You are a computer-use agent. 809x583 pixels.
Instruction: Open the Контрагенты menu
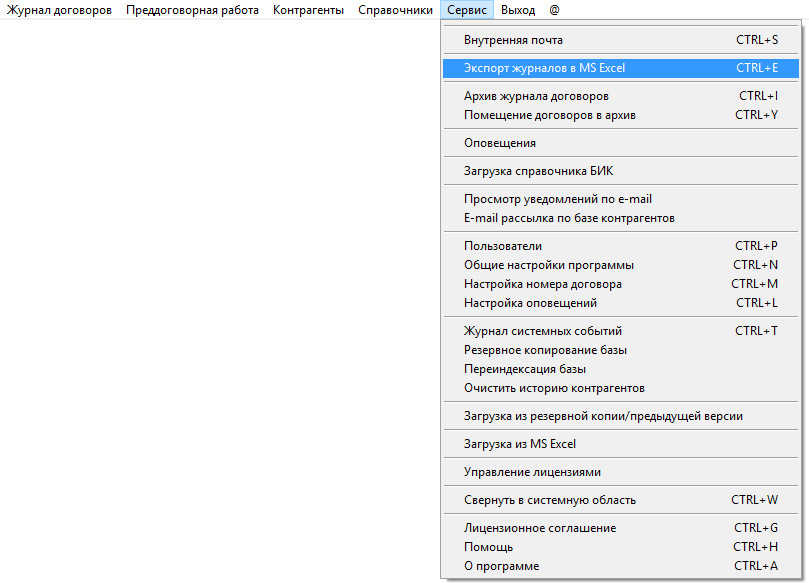308,10
